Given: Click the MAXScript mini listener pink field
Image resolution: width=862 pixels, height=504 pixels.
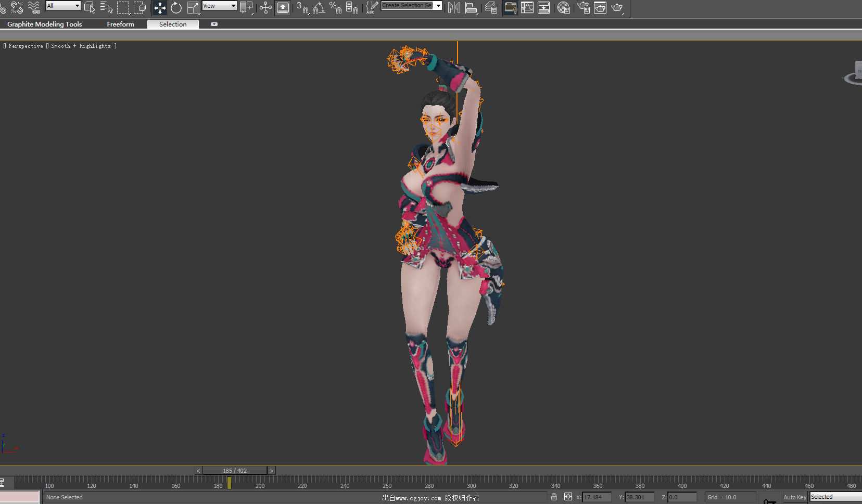Looking at the screenshot, I should click(x=20, y=497).
